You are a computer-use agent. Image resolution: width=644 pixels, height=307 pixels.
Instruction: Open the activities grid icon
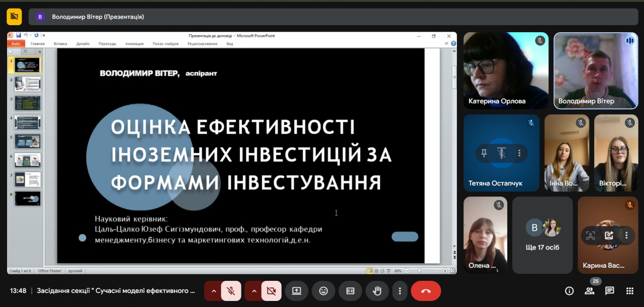pyautogui.click(x=629, y=291)
